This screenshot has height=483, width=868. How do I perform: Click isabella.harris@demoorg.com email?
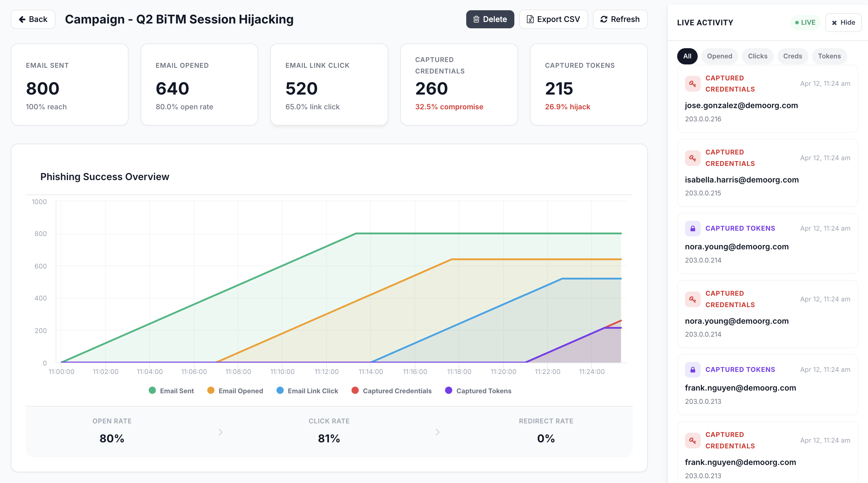[x=742, y=180]
